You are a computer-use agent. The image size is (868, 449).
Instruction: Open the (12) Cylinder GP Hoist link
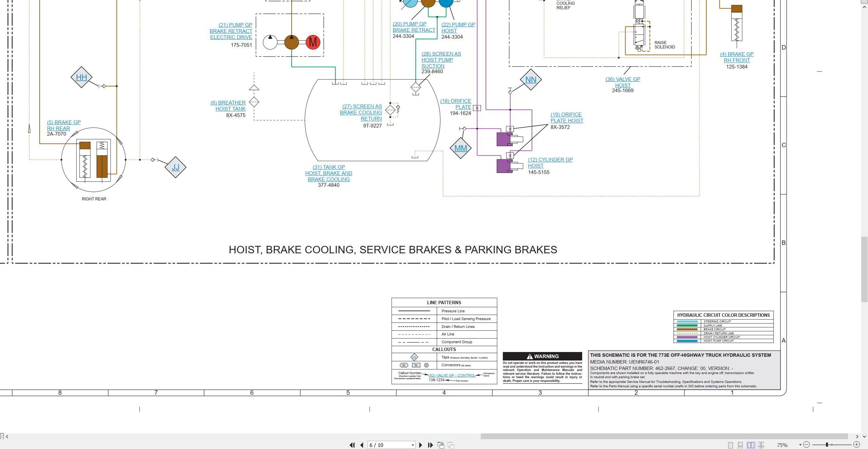click(550, 163)
